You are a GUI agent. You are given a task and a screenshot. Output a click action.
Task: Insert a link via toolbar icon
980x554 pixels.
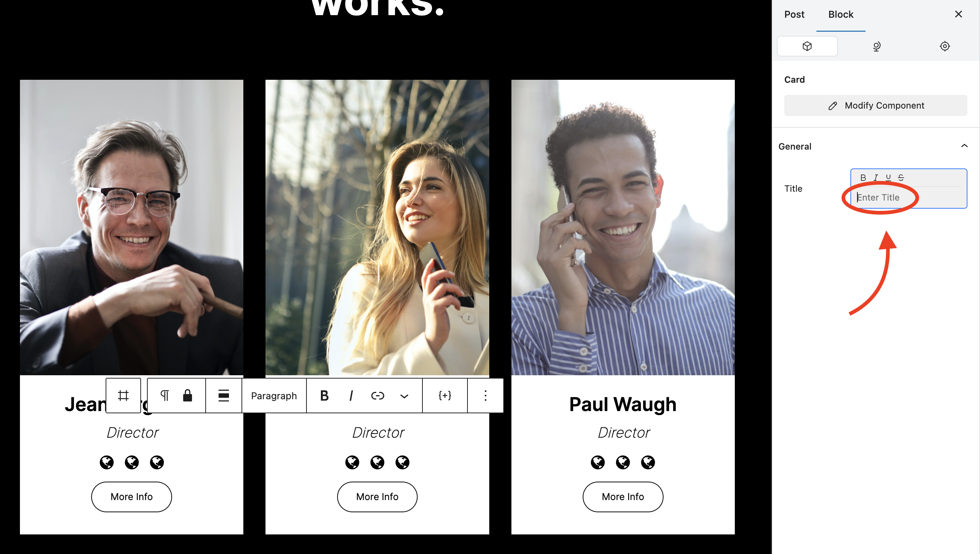pyautogui.click(x=377, y=396)
